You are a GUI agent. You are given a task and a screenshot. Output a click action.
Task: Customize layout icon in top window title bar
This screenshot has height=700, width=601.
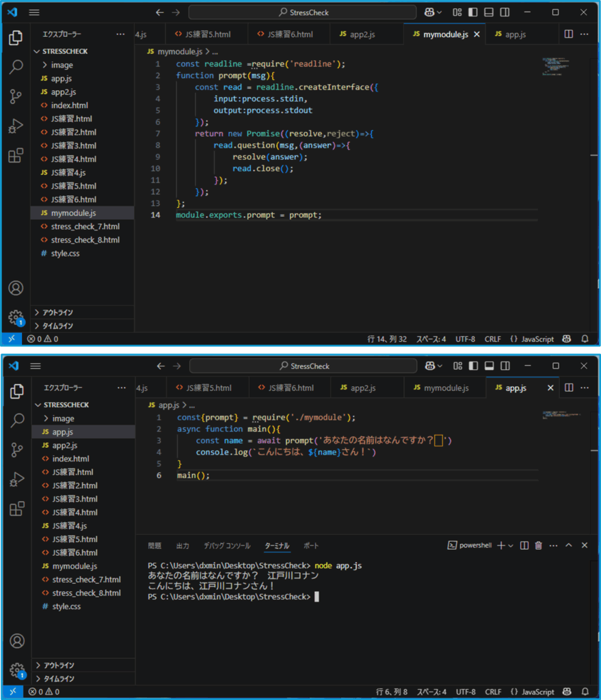pos(457,12)
